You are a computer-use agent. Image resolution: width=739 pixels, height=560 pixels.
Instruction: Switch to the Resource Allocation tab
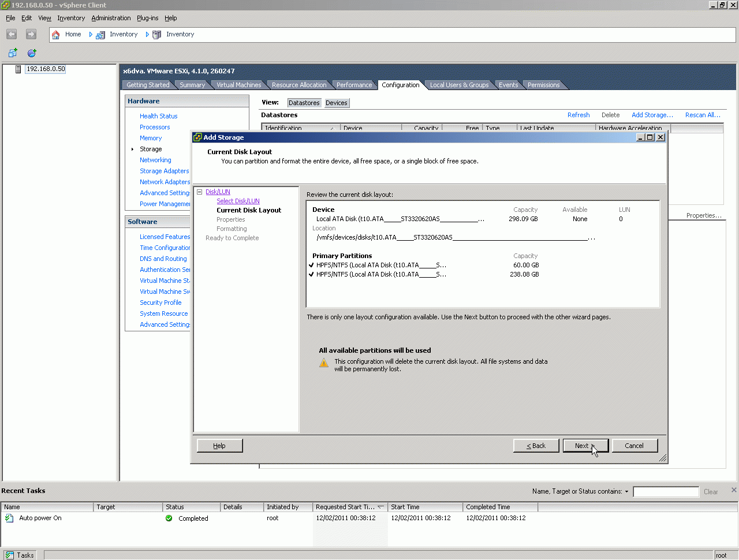[299, 85]
